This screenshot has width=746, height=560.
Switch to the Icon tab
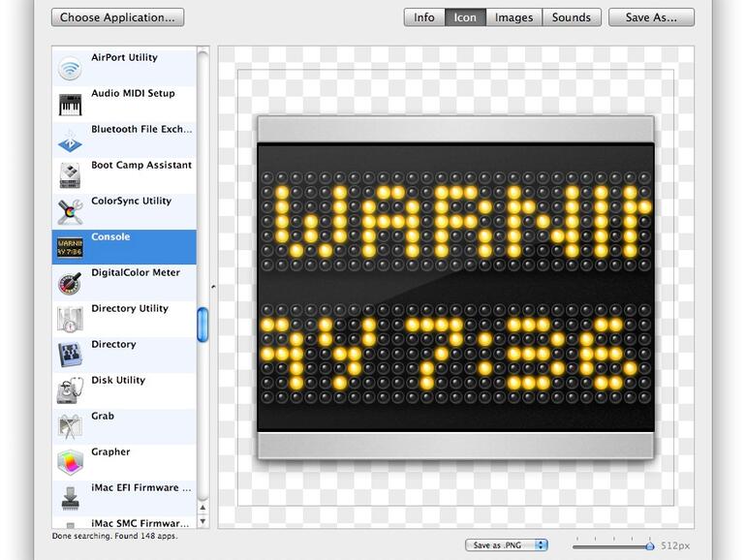point(465,17)
